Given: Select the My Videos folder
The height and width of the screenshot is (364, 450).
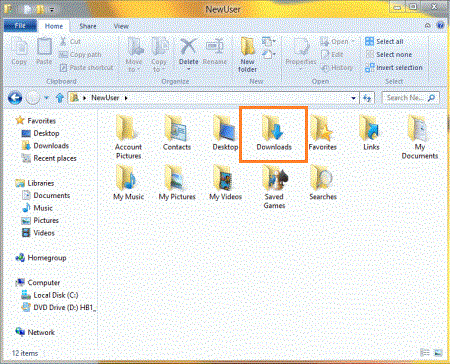Looking at the screenshot, I should point(225,183).
